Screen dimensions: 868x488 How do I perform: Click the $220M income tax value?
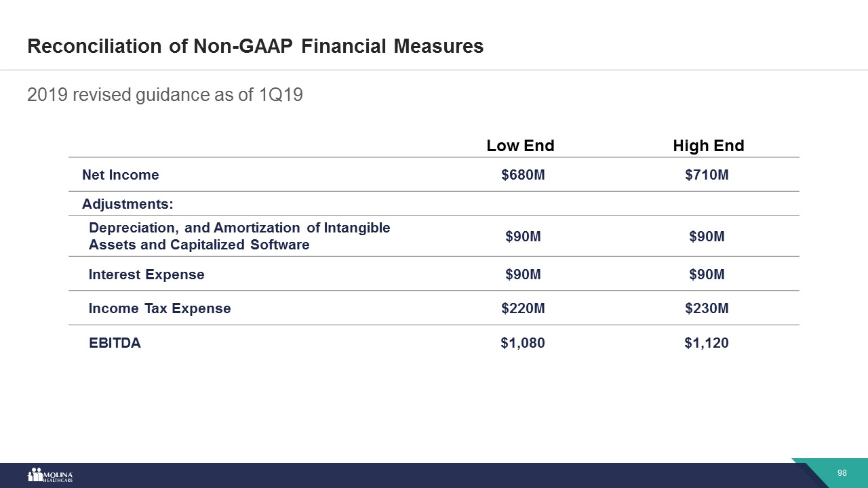[523, 308]
